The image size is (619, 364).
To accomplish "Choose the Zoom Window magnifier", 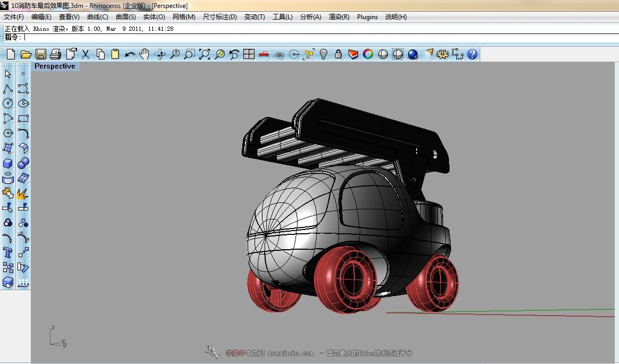I will point(190,54).
